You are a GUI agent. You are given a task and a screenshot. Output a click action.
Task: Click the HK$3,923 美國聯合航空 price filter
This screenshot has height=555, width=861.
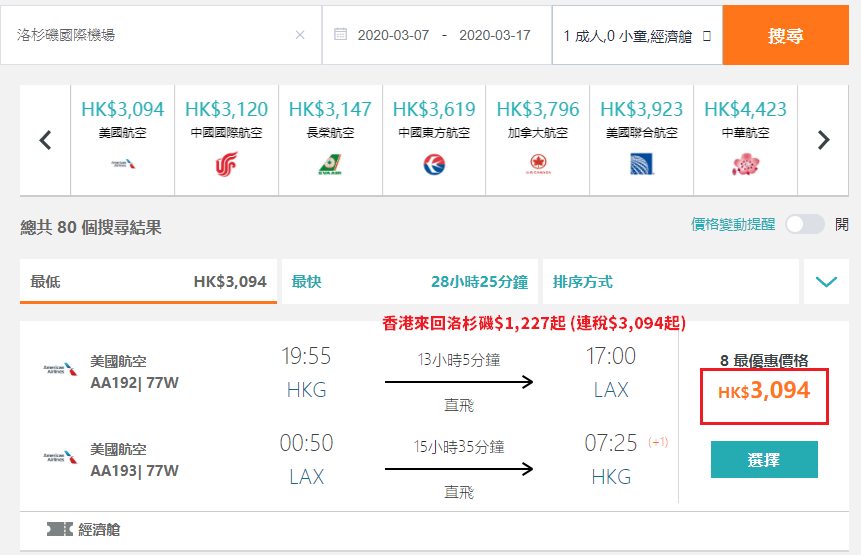[641, 140]
